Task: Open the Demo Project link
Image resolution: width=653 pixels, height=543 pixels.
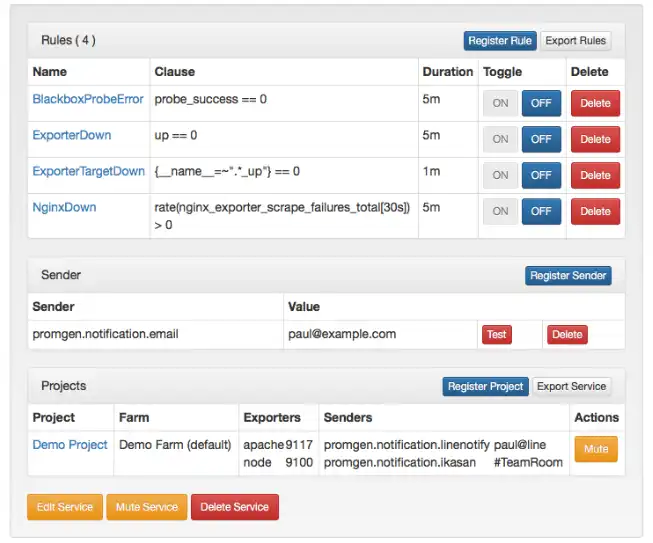Action: point(70,445)
